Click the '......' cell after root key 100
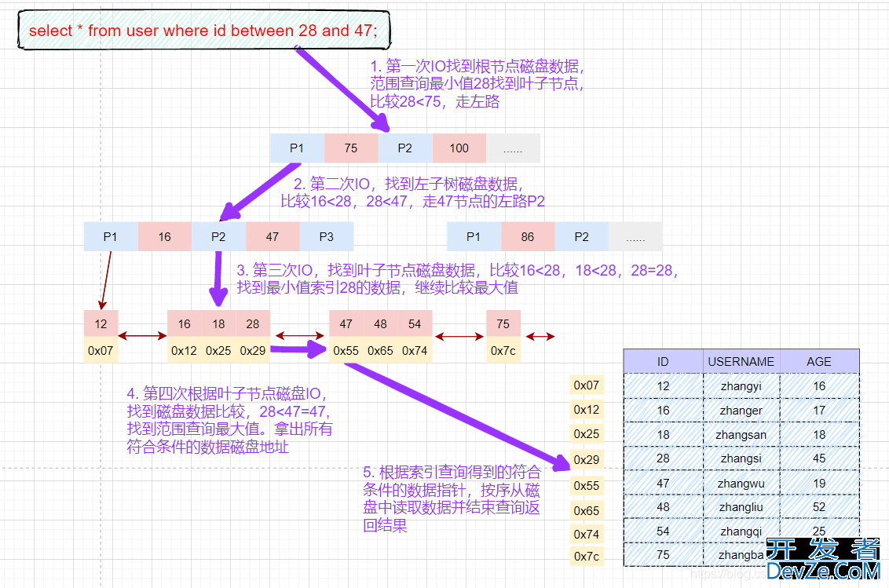 (x=513, y=148)
